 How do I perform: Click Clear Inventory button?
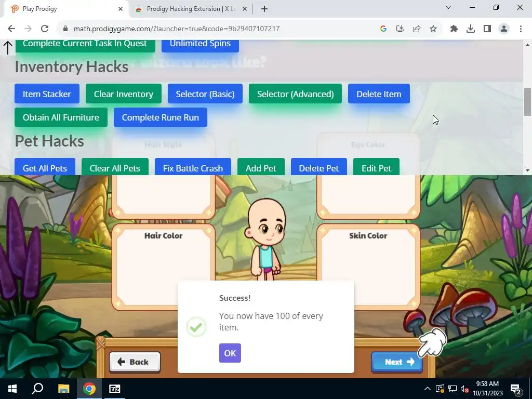point(124,94)
